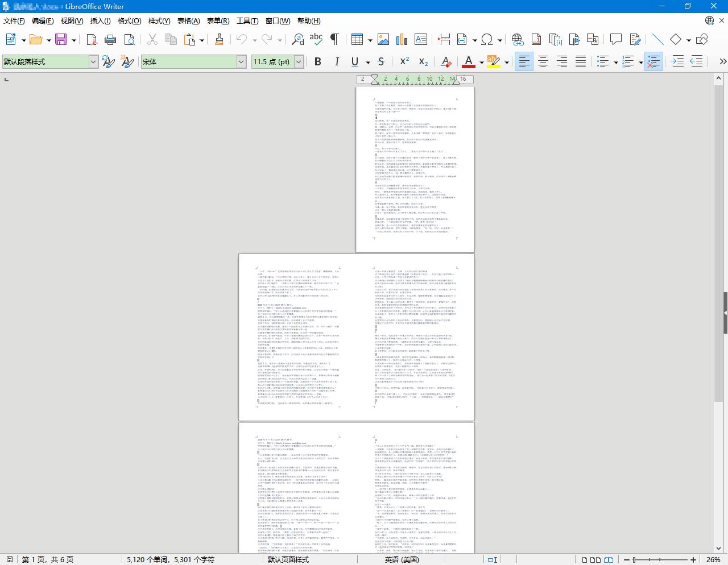
Task: Open the 格式(O) menu
Action: [129, 21]
